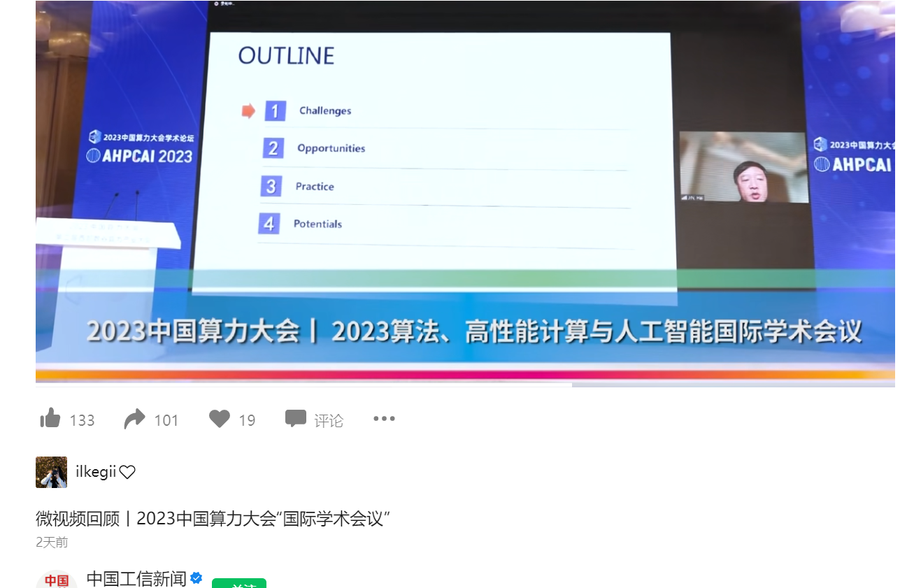Click the heart outline beside ilkegii's name
The height and width of the screenshot is (588, 907).
(x=127, y=471)
